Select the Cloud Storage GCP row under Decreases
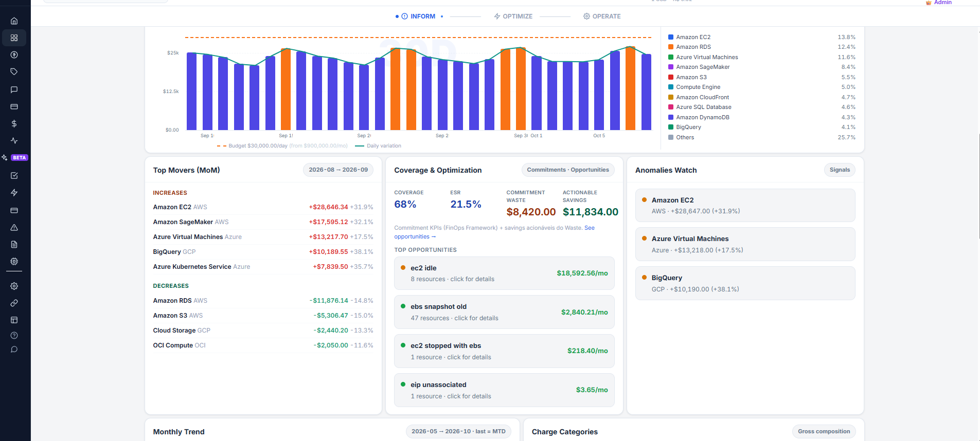Viewport: 980px width, 441px height. click(x=263, y=330)
